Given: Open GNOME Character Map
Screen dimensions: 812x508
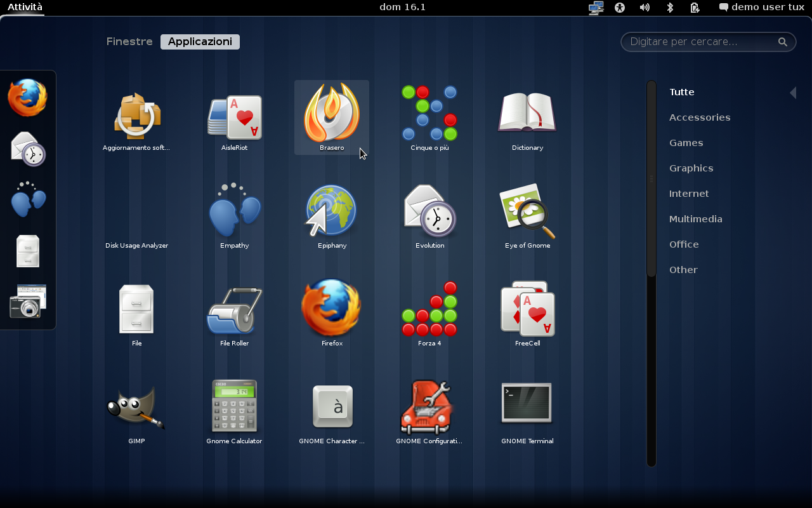Looking at the screenshot, I should tap(332, 411).
